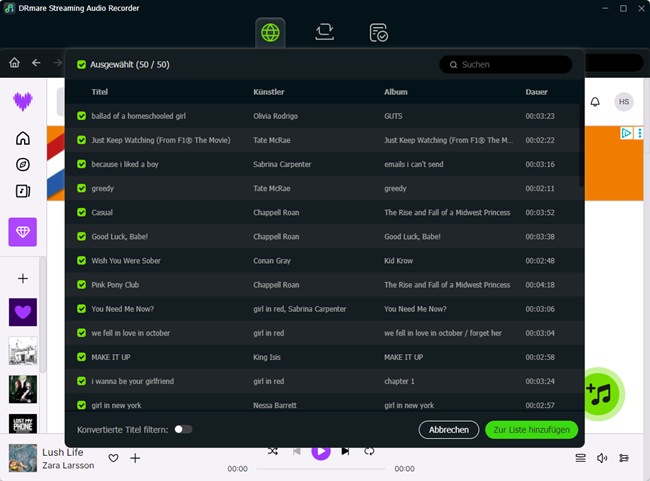This screenshot has width=650, height=481.
Task: Uncheck Wish You Were Sober checkbox
Action: coord(81,260)
